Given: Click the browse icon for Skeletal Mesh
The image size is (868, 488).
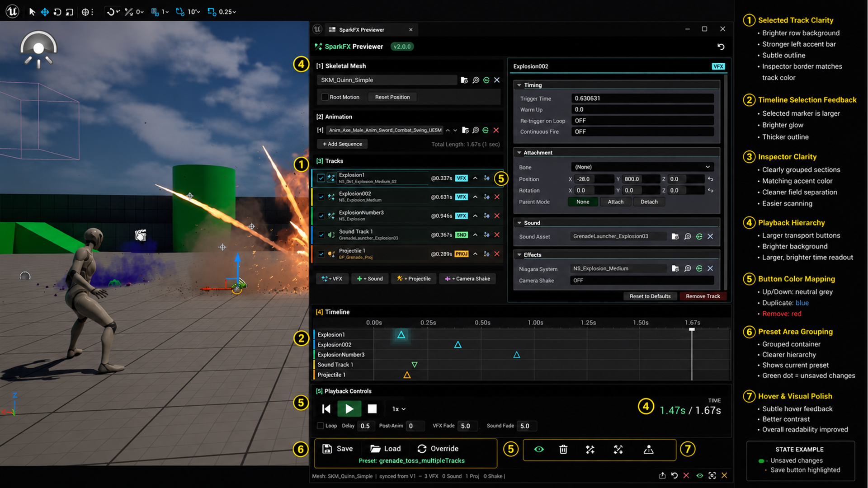Looking at the screenshot, I should [x=464, y=80].
